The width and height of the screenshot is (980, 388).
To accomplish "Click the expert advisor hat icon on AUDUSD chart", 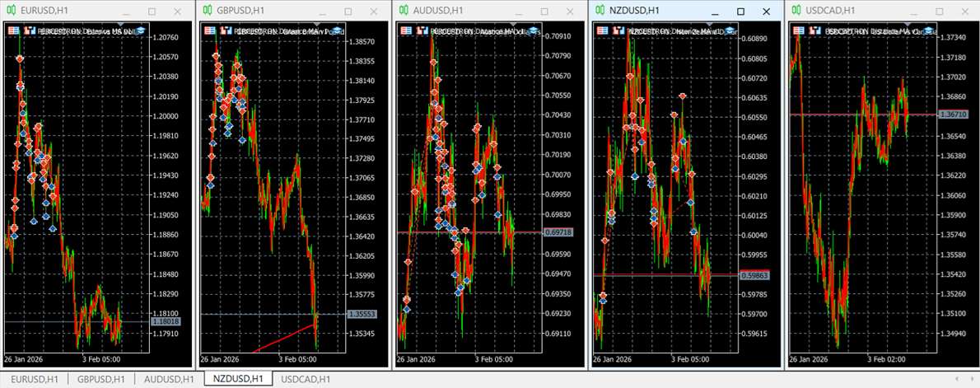I will coord(534,30).
